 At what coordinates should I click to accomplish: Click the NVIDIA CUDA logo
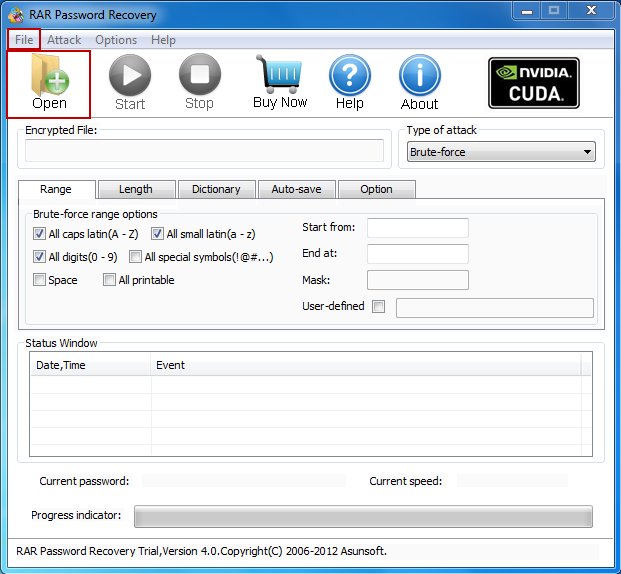click(534, 83)
